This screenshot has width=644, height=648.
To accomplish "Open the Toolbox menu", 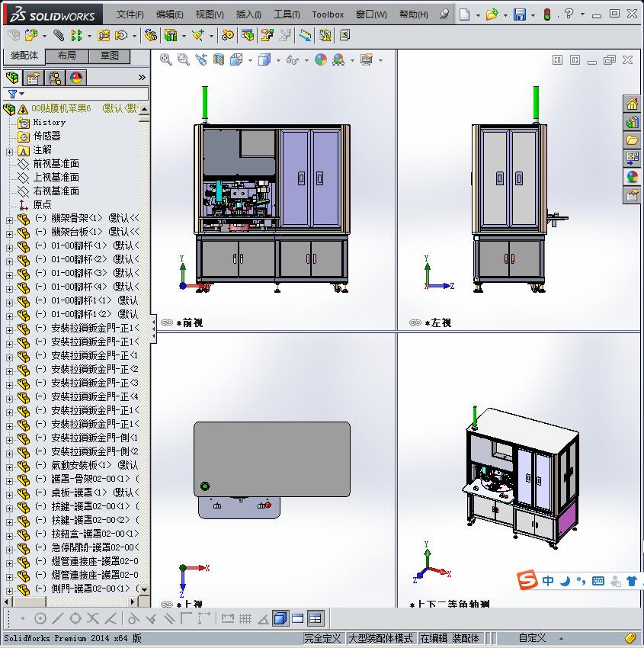I will (328, 15).
